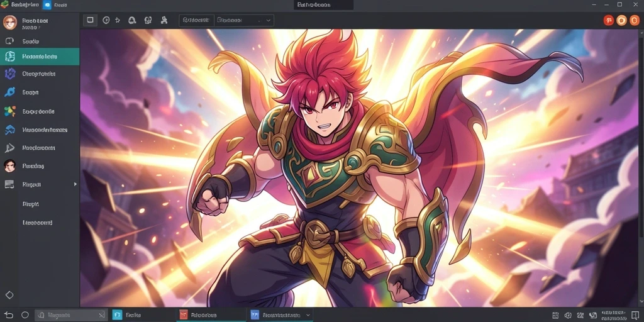Click the circle button in bottom bar

click(25, 315)
